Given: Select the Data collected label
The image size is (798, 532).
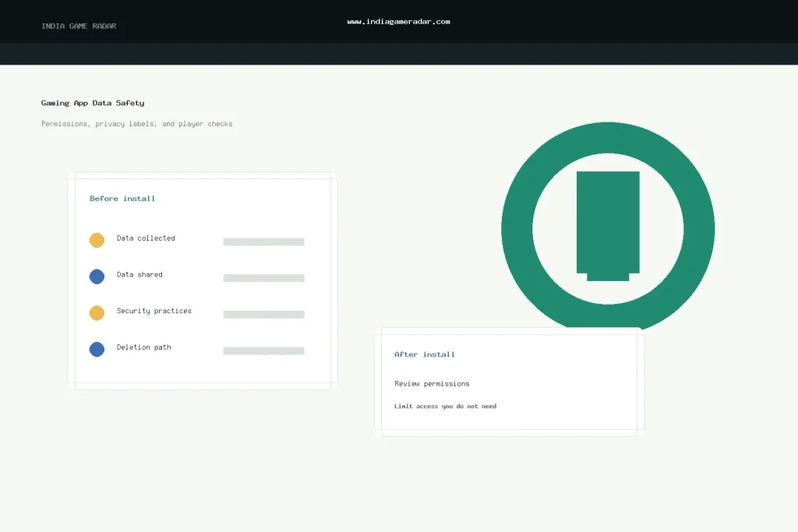Looking at the screenshot, I should [x=146, y=238].
